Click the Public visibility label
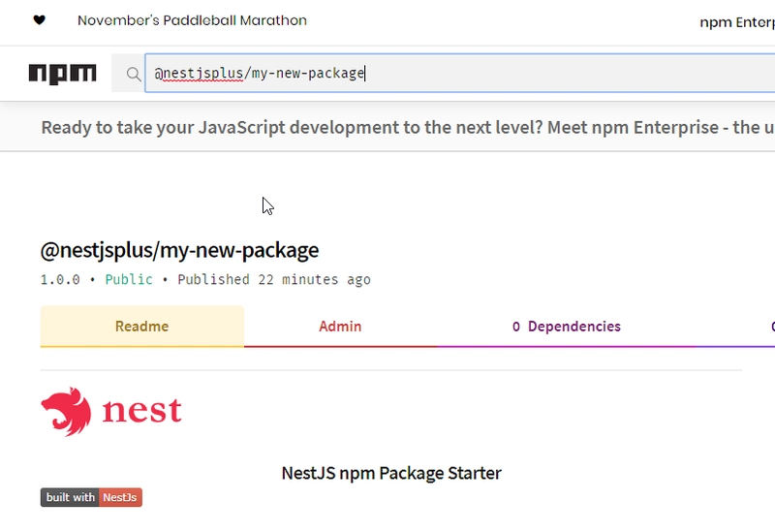This screenshot has height=532, width=775. tap(129, 279)
